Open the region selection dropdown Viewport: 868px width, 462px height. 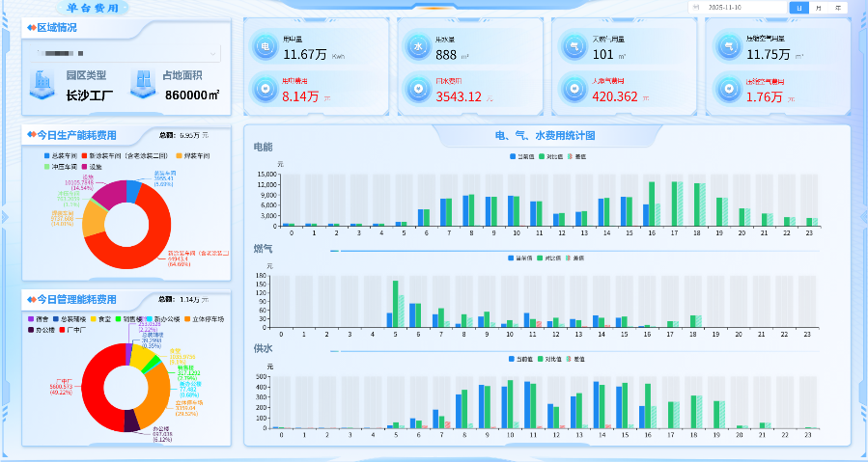[126, 53]
